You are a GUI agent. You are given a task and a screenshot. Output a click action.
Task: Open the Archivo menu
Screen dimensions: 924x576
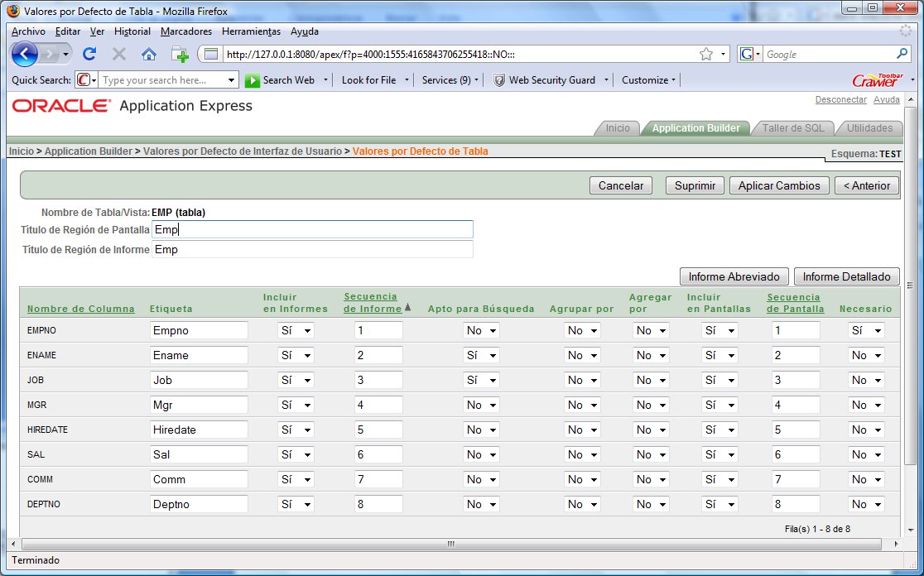pyautogui.click(x=28, y=31)
